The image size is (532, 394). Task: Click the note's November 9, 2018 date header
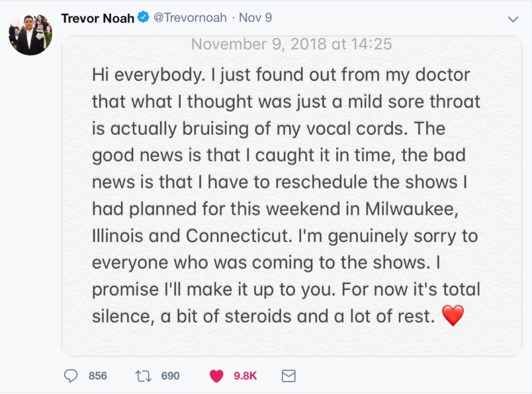291,44
